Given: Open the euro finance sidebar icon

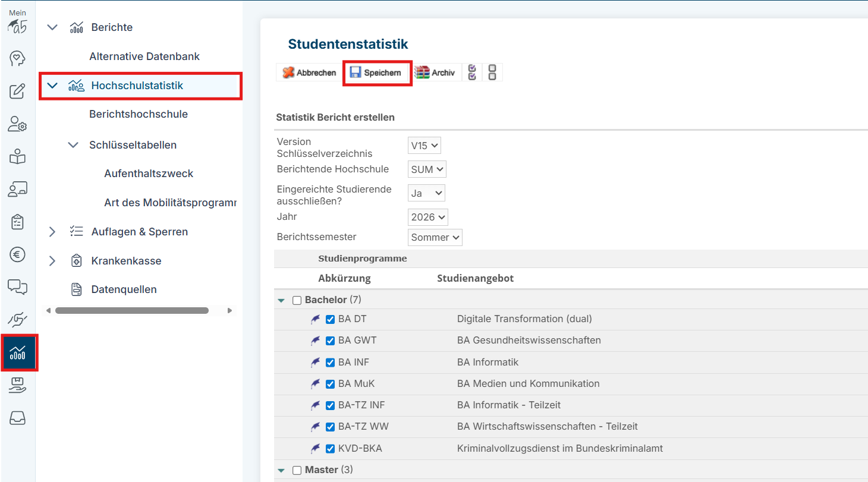Looking at the screenshot, I should coord(17,255).
